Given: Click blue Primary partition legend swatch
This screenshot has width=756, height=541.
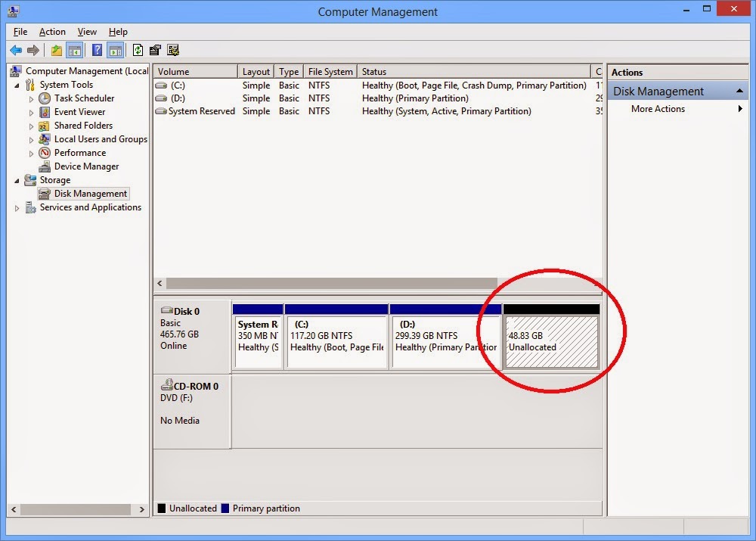Looking at the screenshot, I should point(225,508).
